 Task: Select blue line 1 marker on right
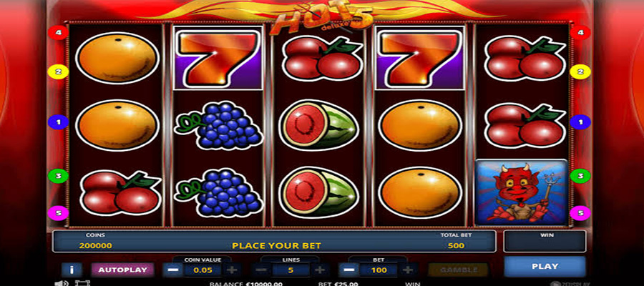[580, 122]
